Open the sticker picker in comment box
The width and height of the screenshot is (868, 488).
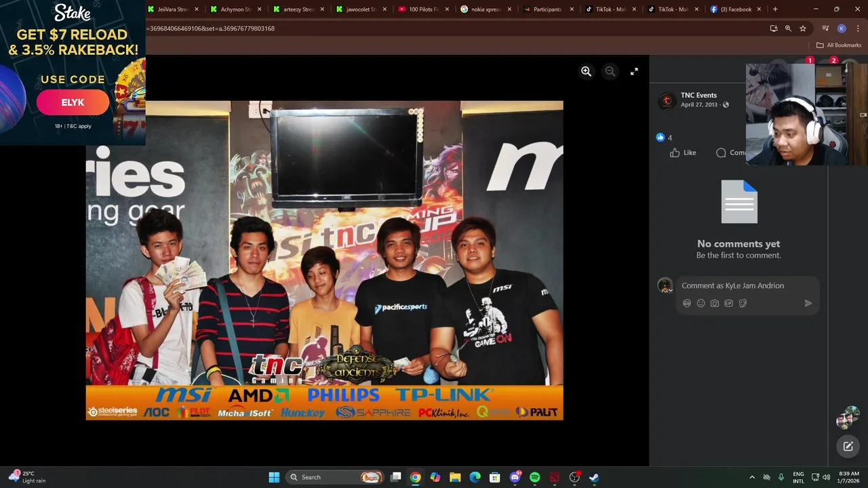pos(743,304)
